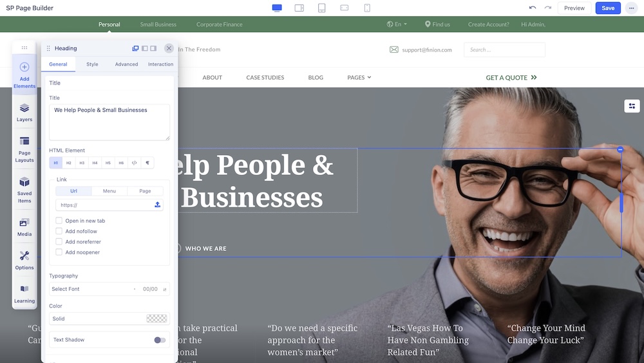Screen dimensions: 644x363
Task: Open the Layers panel
Action: 24,111
